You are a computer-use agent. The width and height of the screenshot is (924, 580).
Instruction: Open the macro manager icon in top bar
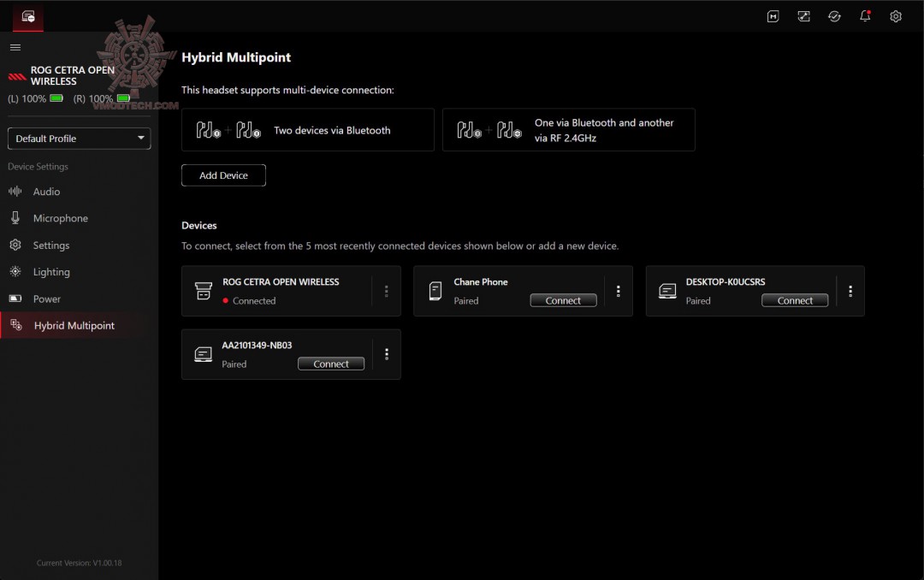click(773, 16)
